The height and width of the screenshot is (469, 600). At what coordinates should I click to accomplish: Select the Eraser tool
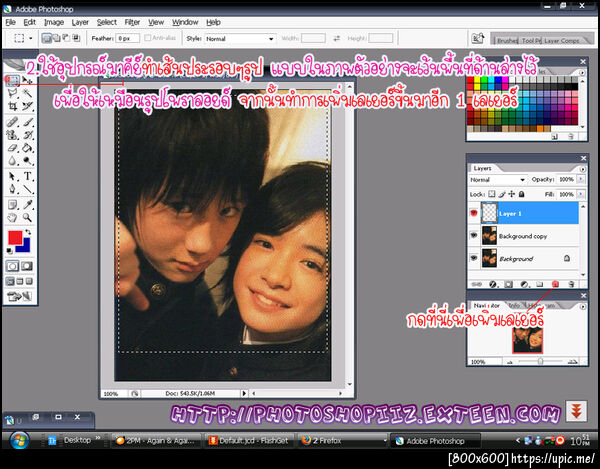tap(12, 148)
